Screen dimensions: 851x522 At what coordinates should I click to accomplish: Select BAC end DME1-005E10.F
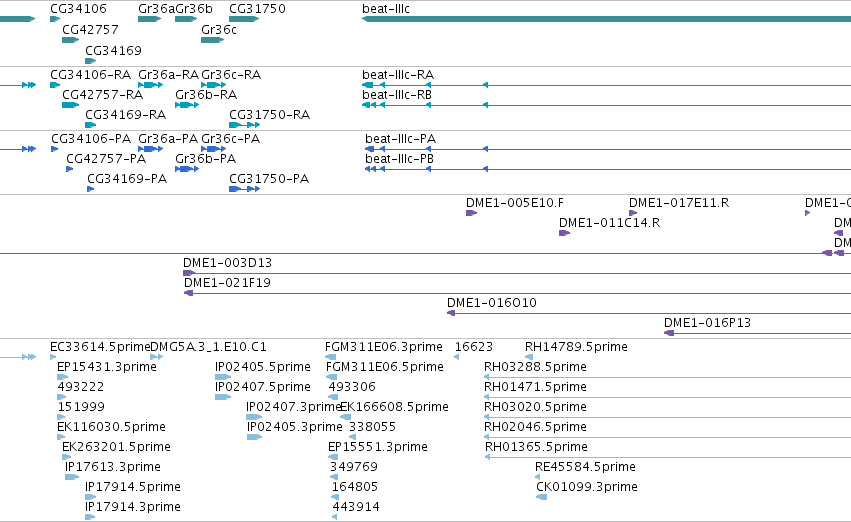(x=471, y=213)
